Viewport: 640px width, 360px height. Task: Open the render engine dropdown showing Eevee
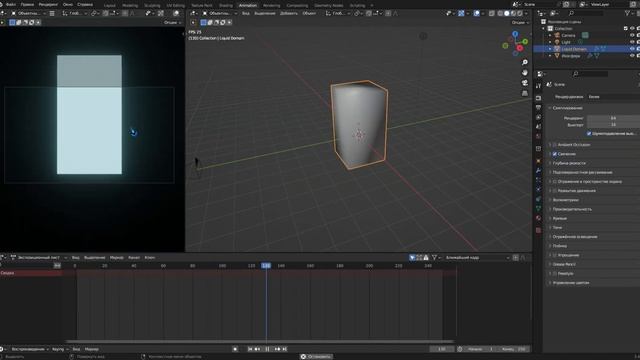point(613,97)
